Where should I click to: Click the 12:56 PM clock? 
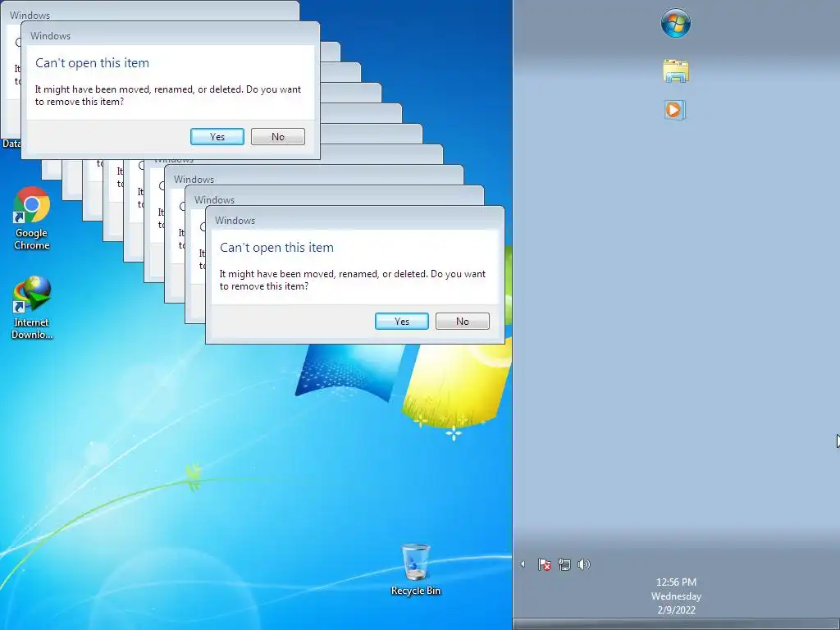coord(676,582)
